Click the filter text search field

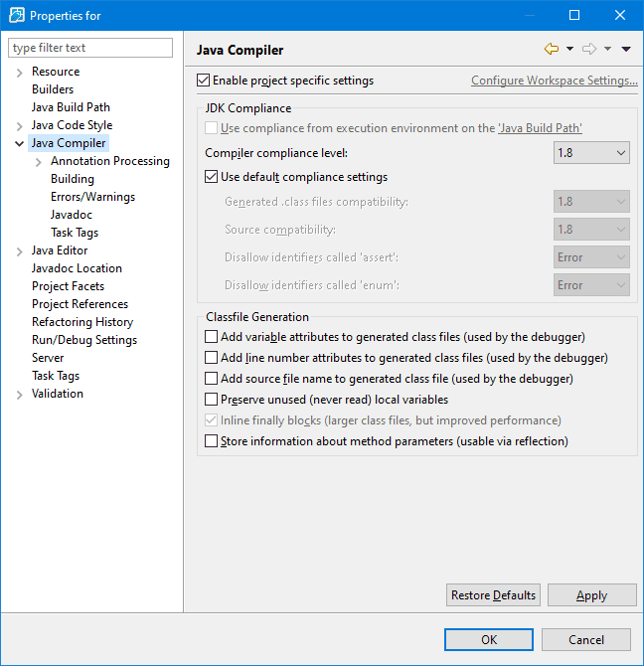point(90,48)
